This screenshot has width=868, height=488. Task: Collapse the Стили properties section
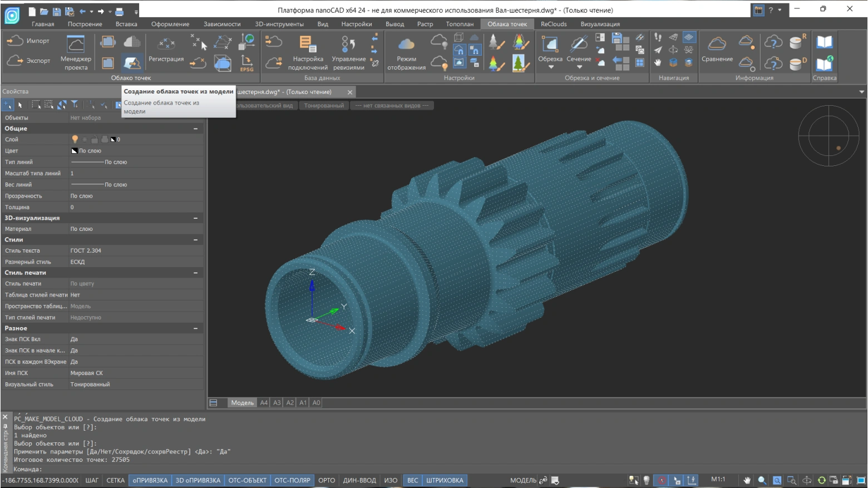tap(195, 240)
